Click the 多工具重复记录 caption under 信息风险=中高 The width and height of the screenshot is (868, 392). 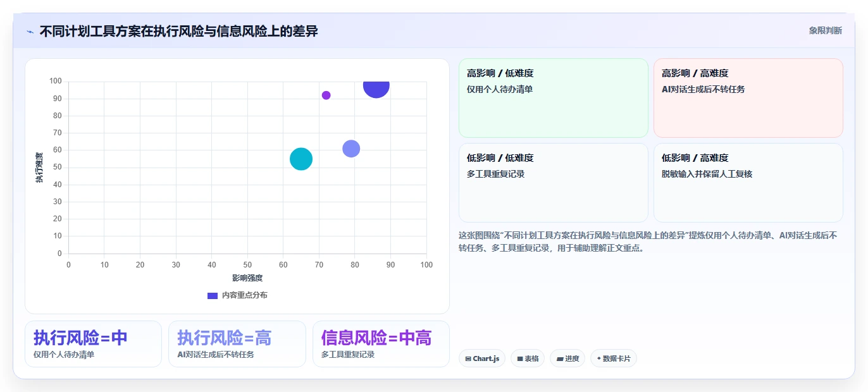[x=348, y=355]
